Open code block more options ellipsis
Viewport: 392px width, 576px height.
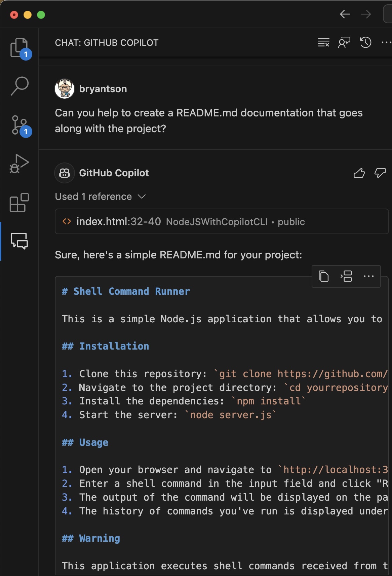[369, 277]
